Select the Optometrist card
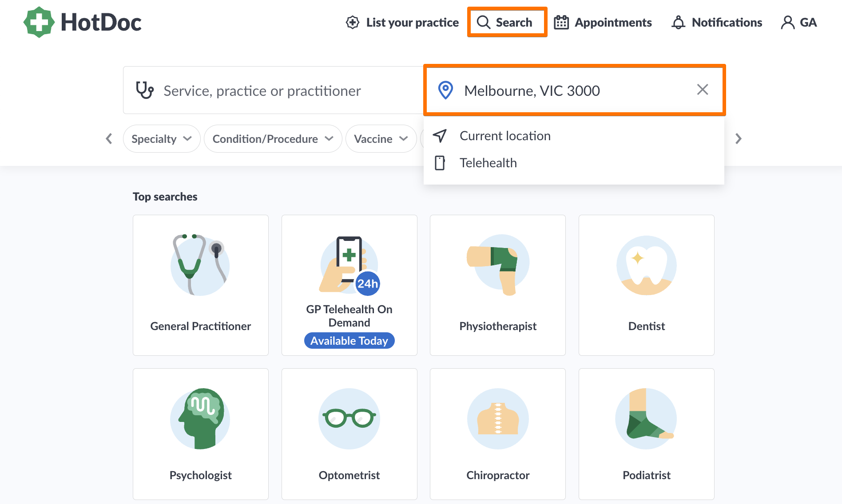This screenshot has height=504, width=842. click(x=350, y=434)
